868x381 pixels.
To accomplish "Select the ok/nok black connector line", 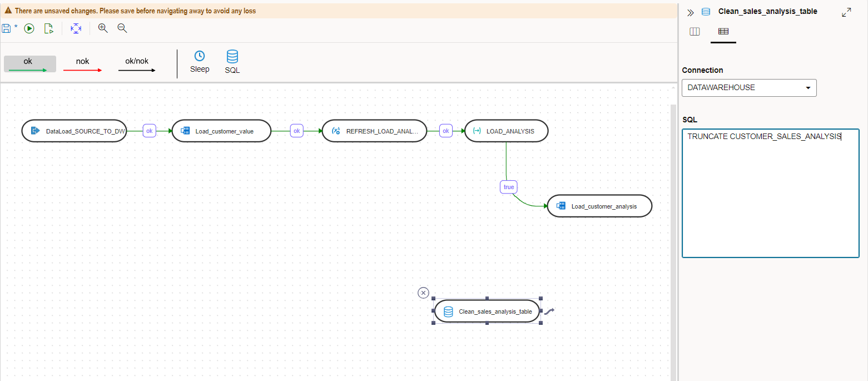I will tap(137, 64).
